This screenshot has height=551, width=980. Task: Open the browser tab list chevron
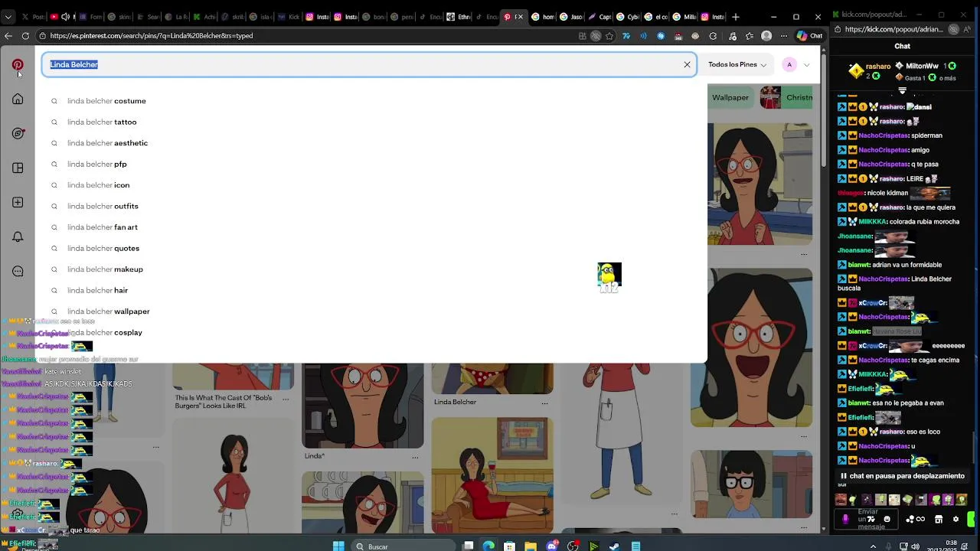pyautogui.click(x=8, y=17)
